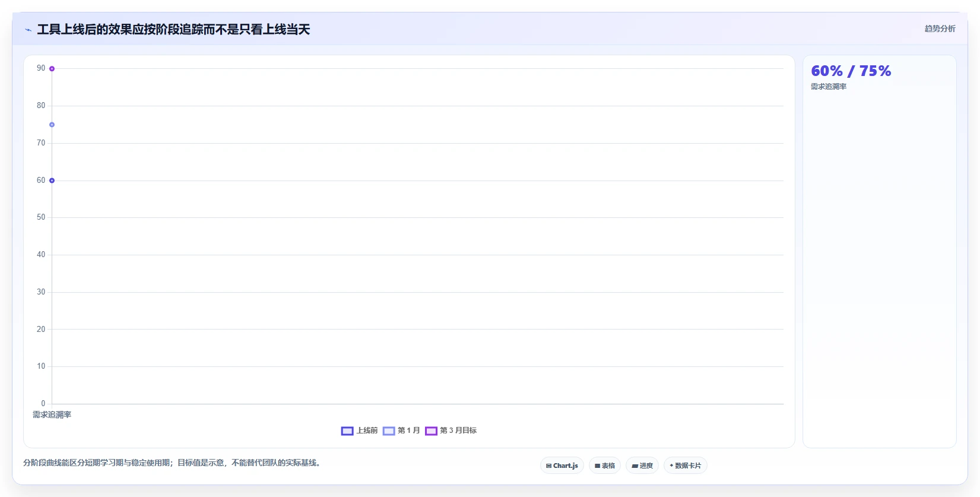Click the light blue data point at value 75

pyautogui.click(x=52, y=125)
